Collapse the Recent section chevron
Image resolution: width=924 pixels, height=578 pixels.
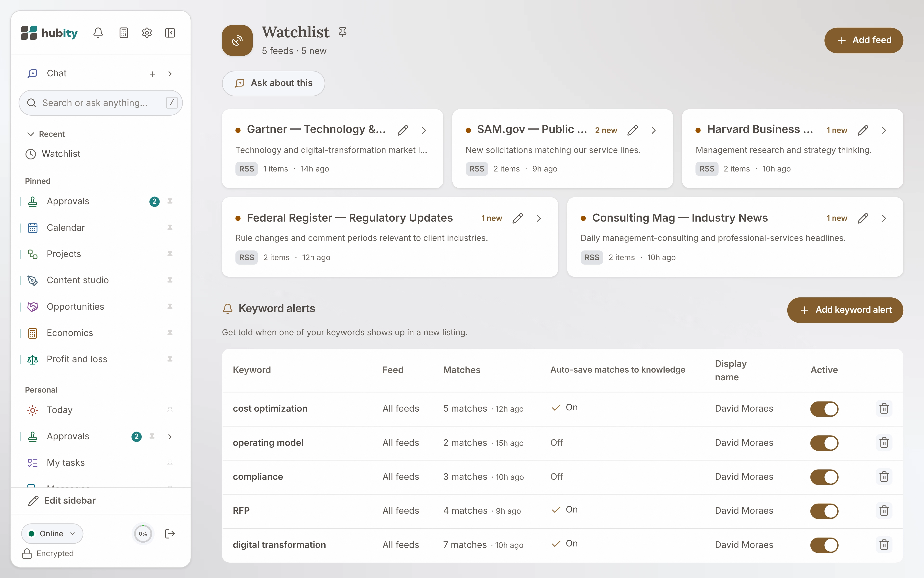coord(31,134)
